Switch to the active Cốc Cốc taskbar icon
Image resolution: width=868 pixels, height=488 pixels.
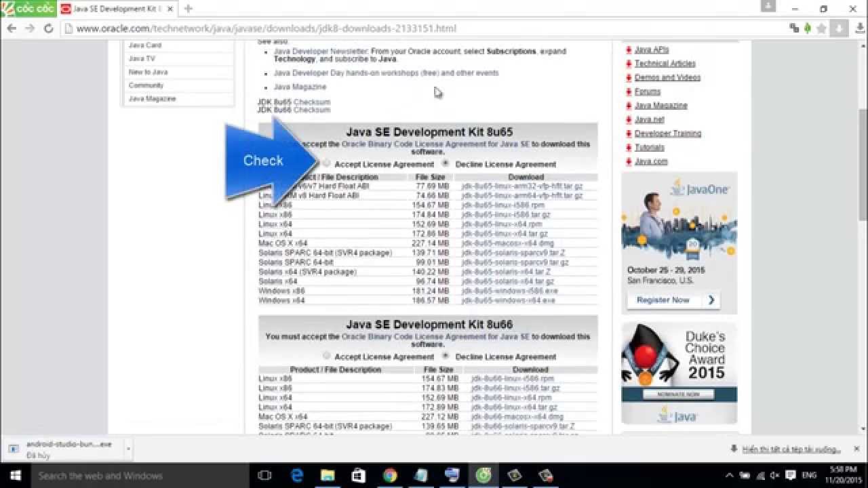484,476
